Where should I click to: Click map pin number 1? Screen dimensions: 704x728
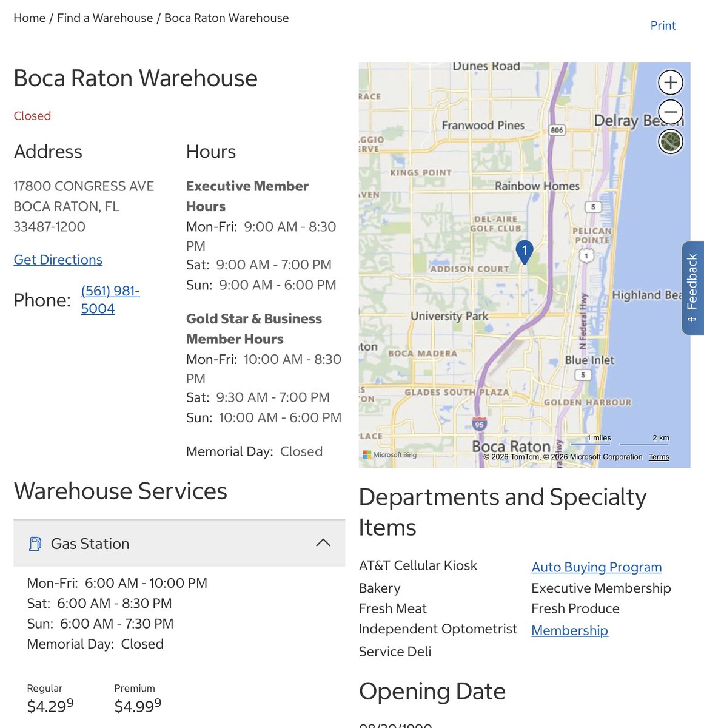(525, 252)
